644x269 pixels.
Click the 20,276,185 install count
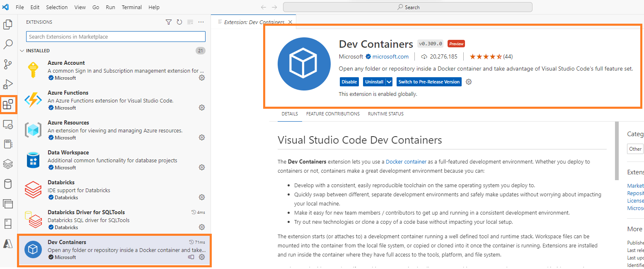(439, 56)
